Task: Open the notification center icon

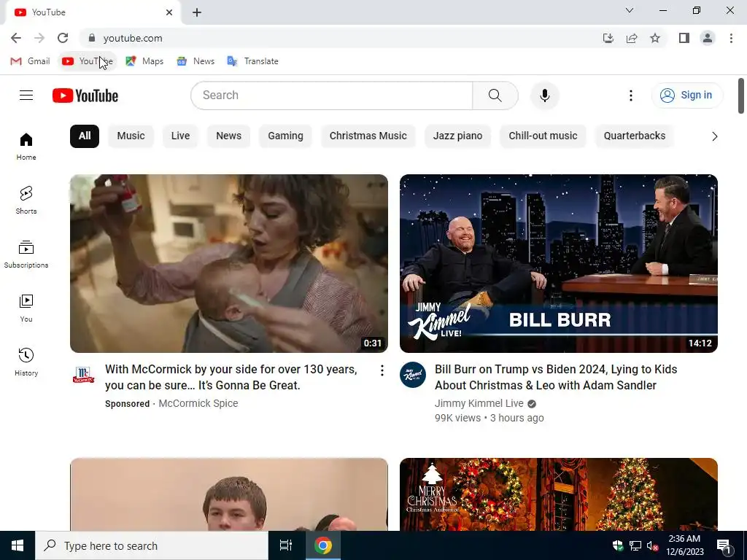Action: pos(724,546)
